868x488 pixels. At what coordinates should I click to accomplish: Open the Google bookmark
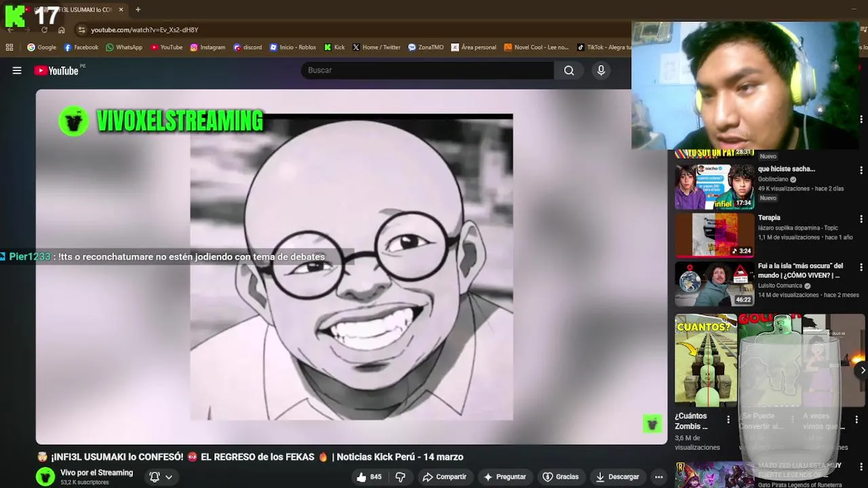pyautogui.click(x=41, y=47)
